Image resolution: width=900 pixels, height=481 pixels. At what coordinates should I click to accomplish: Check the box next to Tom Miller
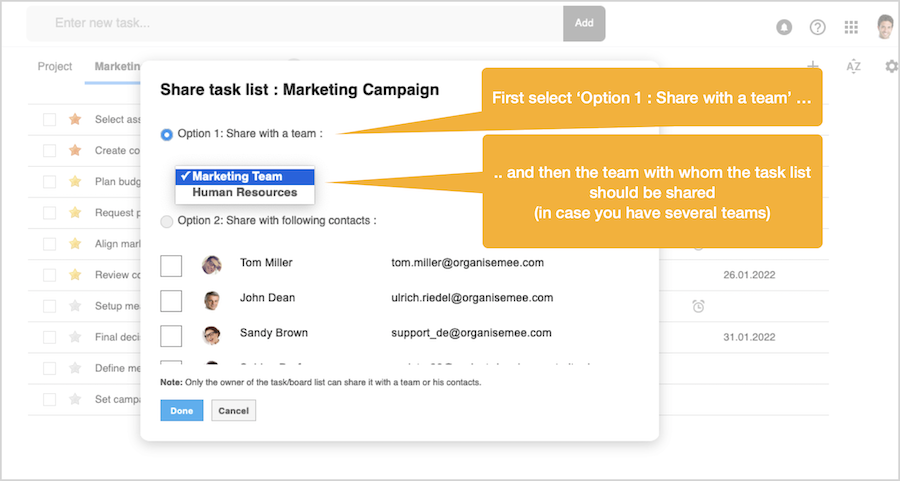(x=171, y=265)
